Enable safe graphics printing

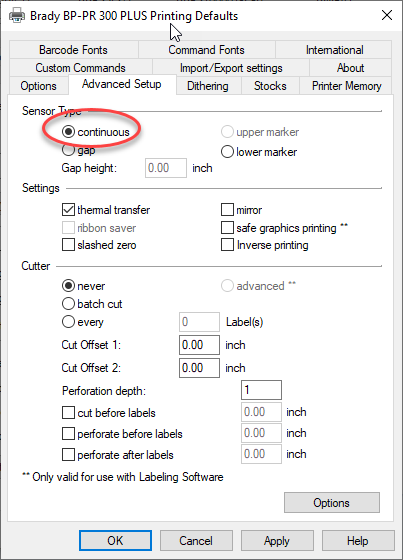pyautogui.click(x=284, y=228)
